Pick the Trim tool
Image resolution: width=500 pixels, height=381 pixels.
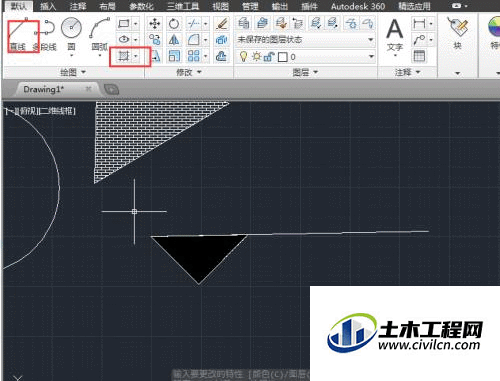pos(194,24)
